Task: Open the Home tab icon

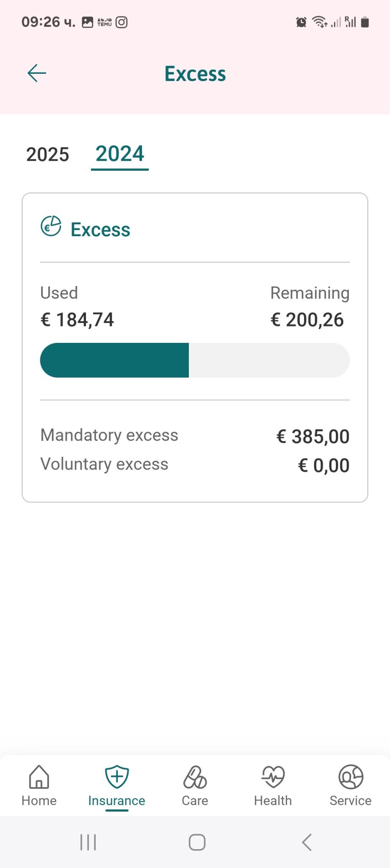Action: 39,777
